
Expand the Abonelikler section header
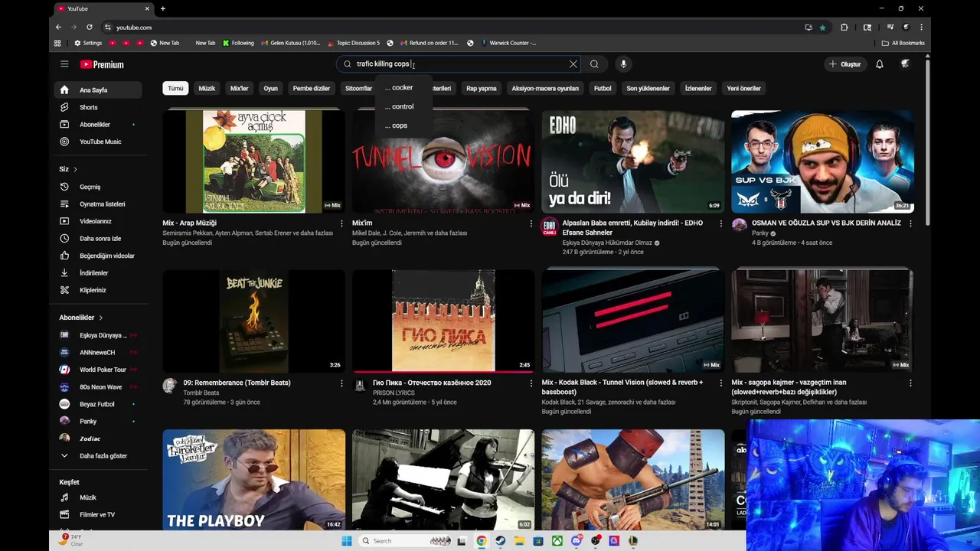click(x=81, y=318)
